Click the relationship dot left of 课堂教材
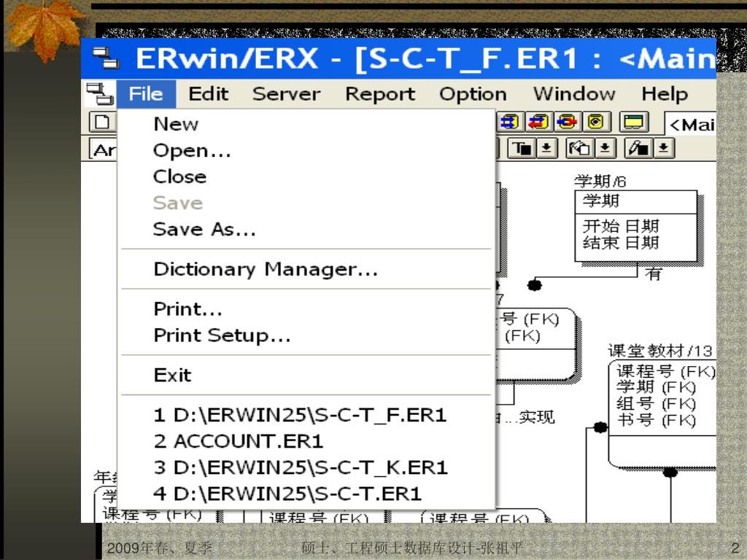Image resolution: width=747 pixels, height=560 pixels. point(600,427)
